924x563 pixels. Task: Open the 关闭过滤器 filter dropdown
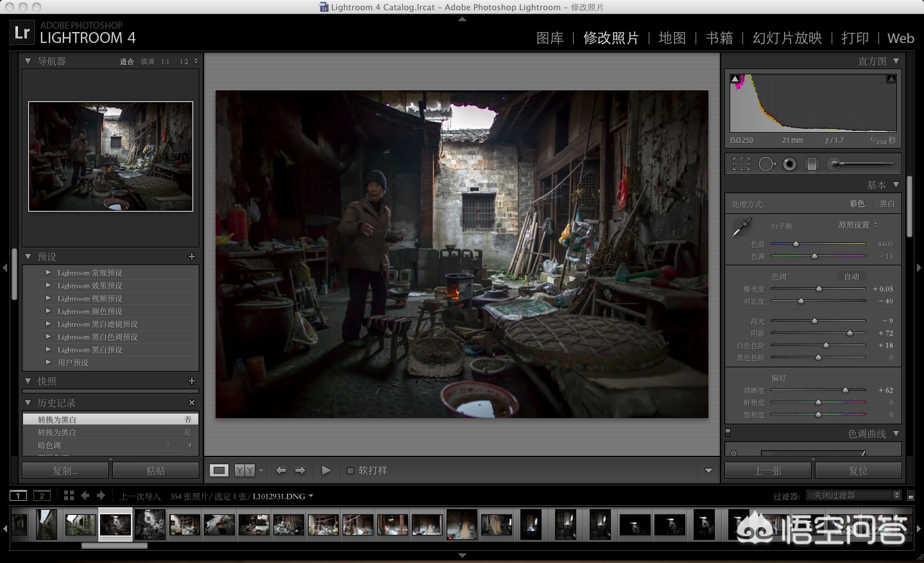point(853,496)
